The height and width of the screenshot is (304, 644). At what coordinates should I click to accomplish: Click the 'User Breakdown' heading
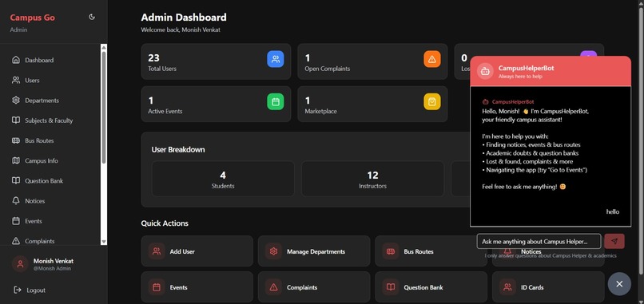click(x=178, y=149)
